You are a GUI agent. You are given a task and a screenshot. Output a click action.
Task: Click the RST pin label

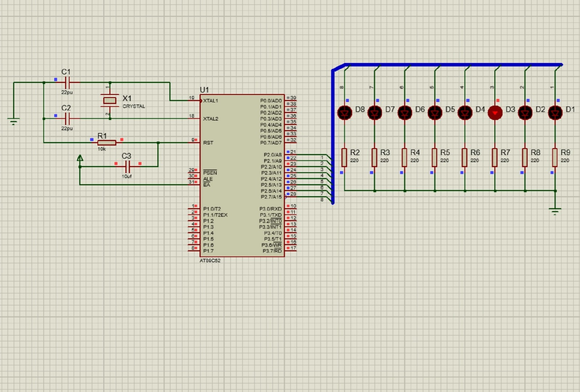(208, 143)
